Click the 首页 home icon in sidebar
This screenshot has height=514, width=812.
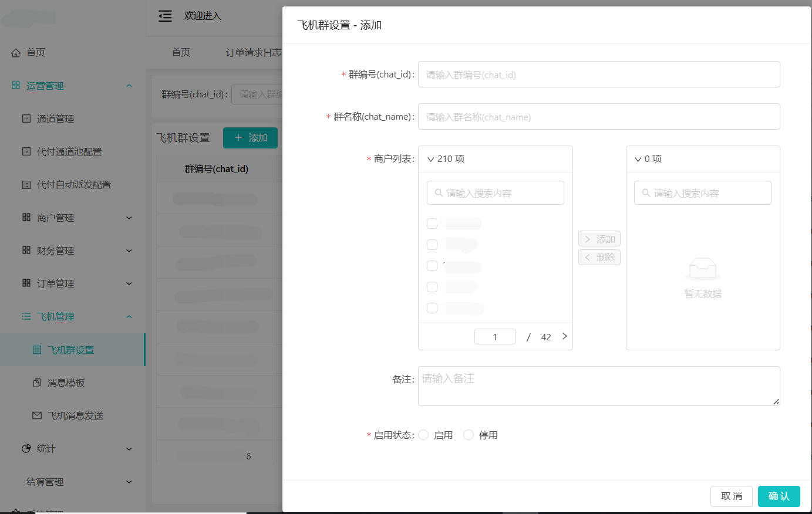[x=16, y=52]
